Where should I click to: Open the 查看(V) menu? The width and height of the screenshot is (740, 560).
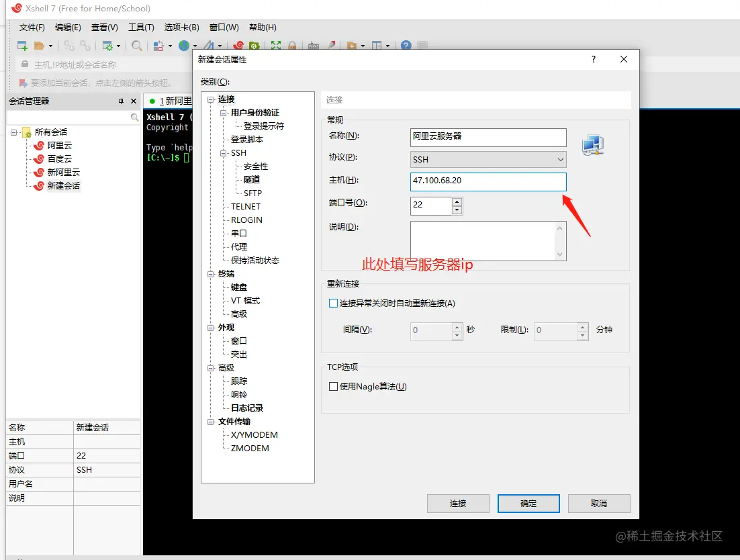tap(104, 28)
